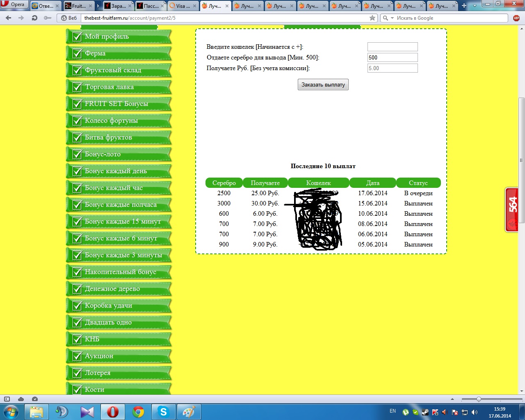Switch to the Отве... tab

pyautogui.click(x=46, y=6)
